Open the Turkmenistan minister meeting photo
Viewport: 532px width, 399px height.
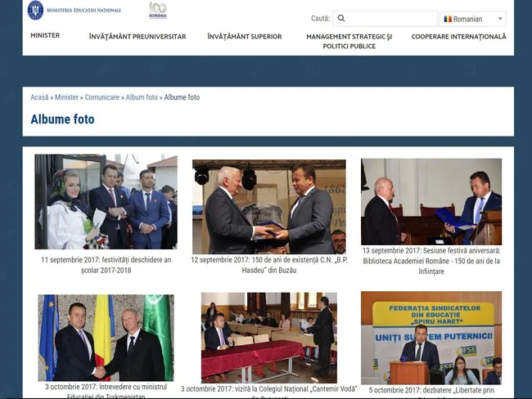(x=106, y=338)
